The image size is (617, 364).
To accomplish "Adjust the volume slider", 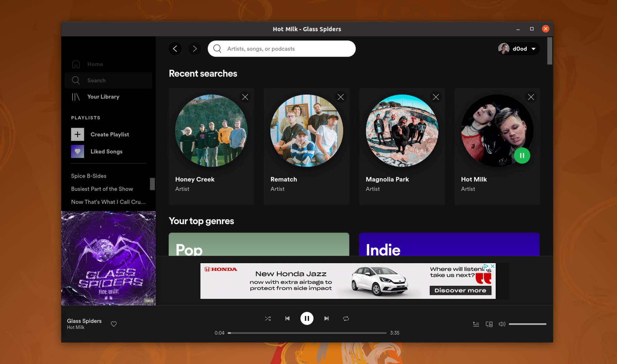I will pos(527,324).
